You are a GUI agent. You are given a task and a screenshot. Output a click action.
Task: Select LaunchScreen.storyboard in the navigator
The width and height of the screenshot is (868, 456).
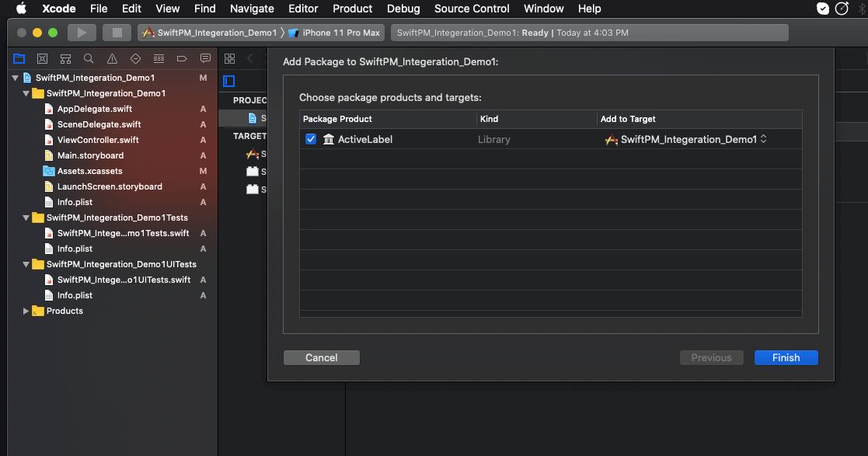click(109, 186)
